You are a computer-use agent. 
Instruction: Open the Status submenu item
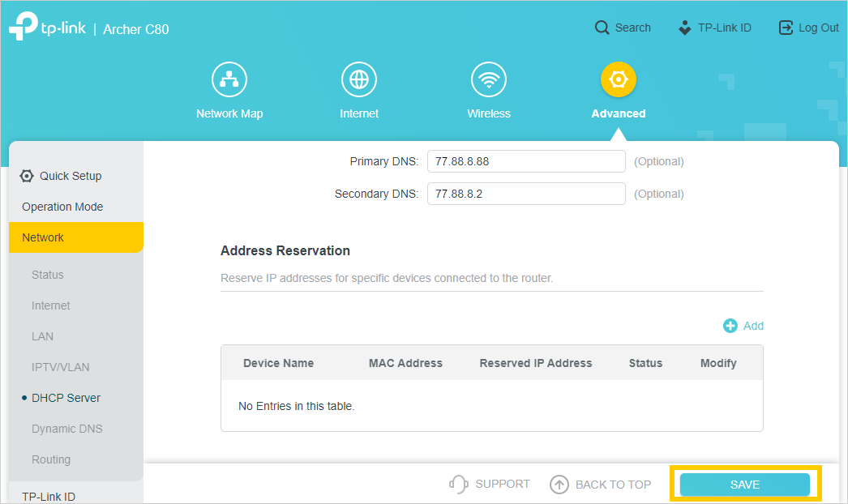pyautogui.click(x=48, y=275)
